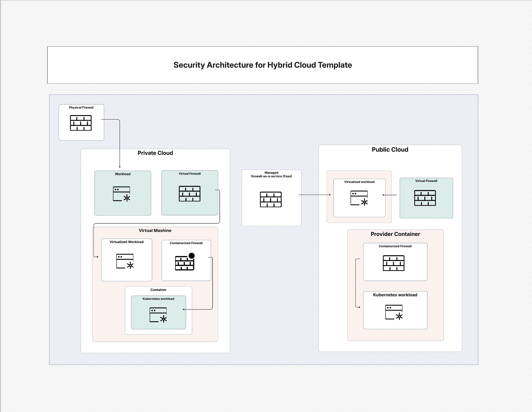Image resolution: width=532 pixels, height=412 pixels.
Task: Click the Kubernetes workload icon inside Container
Action: coord(158,315)
